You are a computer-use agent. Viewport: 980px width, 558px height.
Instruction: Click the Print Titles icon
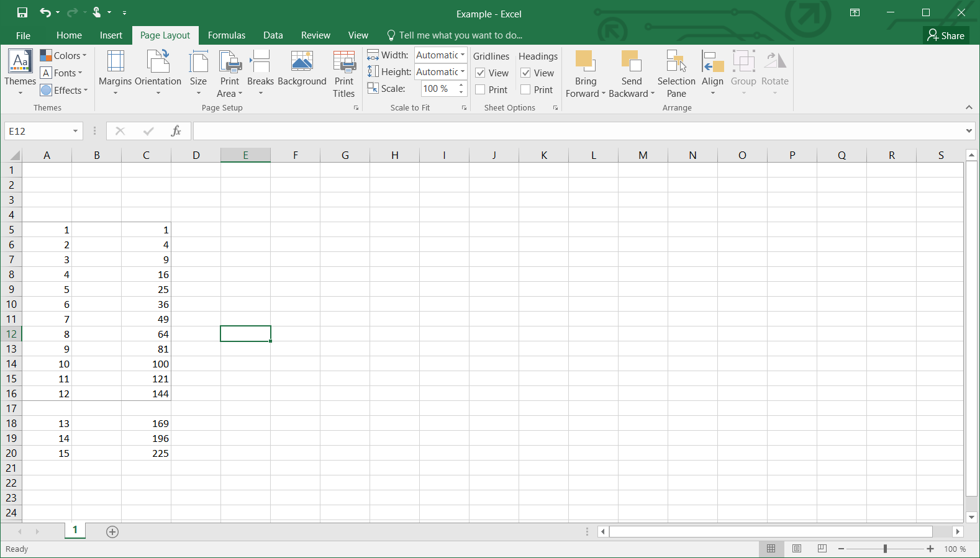point(343,73)
